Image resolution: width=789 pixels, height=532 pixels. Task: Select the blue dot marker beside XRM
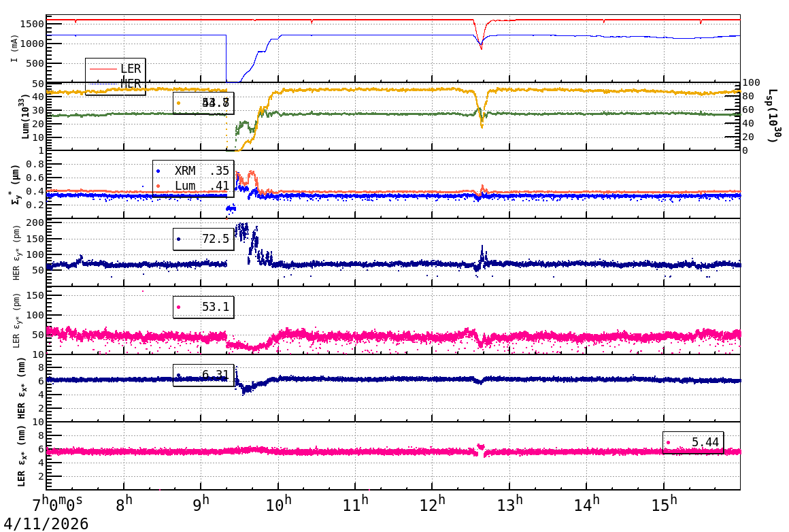[158, 171]
